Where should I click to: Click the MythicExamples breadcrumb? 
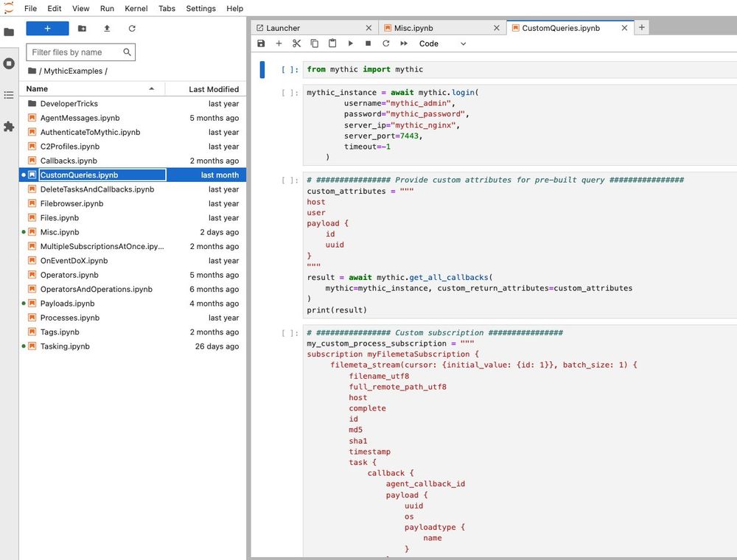[73, 71]
